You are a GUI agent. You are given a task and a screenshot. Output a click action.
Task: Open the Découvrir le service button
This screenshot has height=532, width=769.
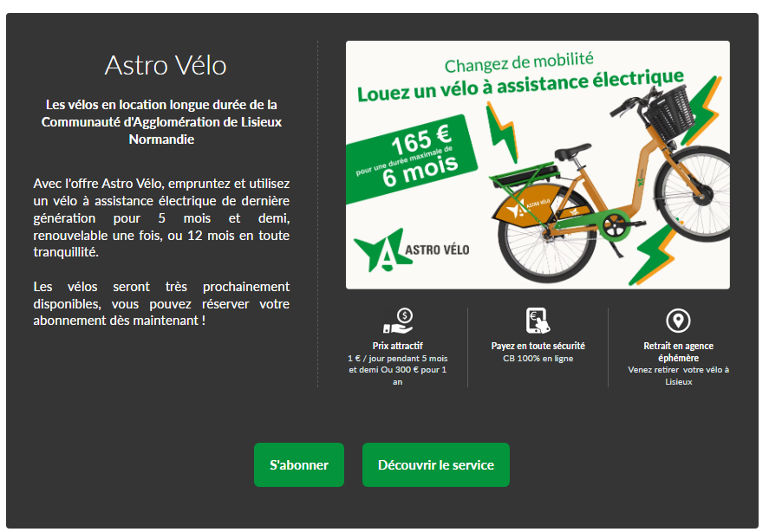(435, 464)
